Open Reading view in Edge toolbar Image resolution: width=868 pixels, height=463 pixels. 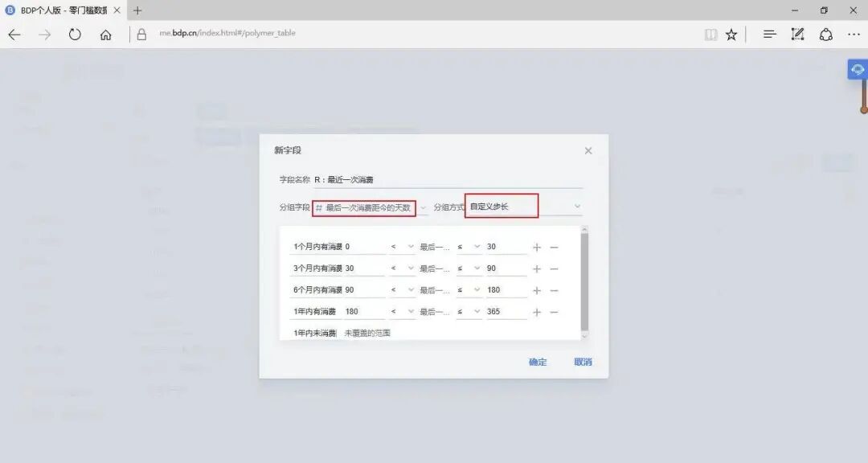[x=710, y=34]
